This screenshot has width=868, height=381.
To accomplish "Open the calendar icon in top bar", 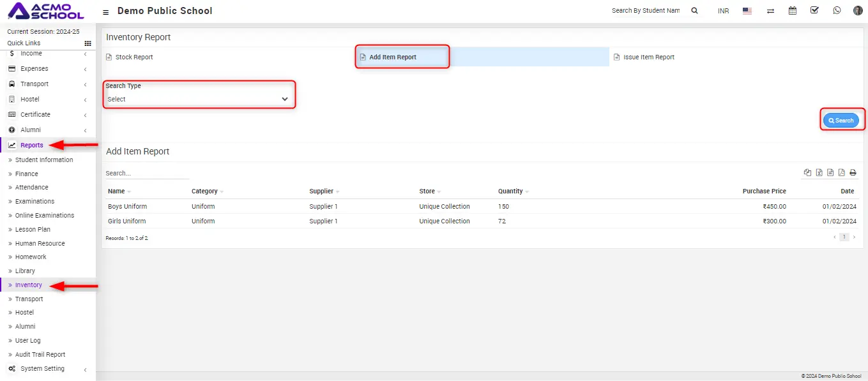I will [792, 11].
